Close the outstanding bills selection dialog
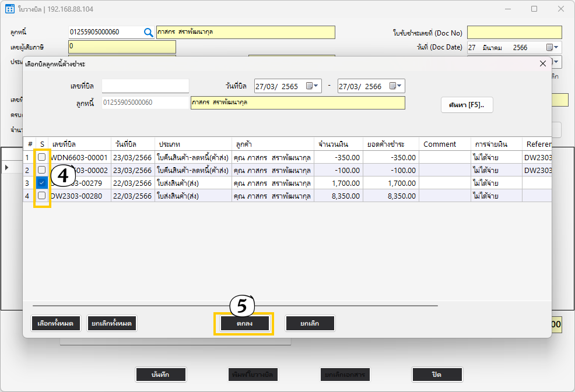Image resolution: width=575 pixels, height=392 pixels. point(542,63)
